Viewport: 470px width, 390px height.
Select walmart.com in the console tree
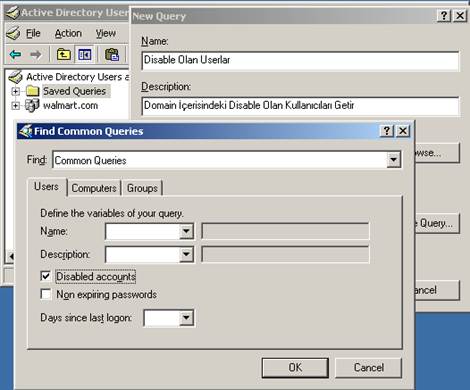click(x=70, y=106)
